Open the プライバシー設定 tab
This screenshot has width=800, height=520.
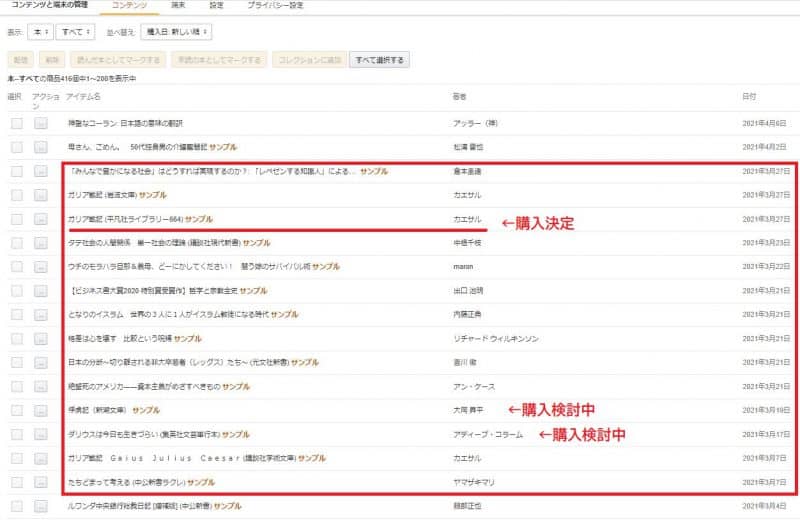click(x=275, y=5)
